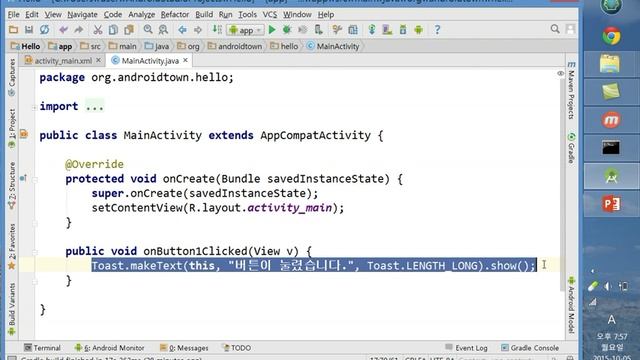The height and width of the screenshot is (360, 640).
Task: Open the TODO tool window
Action: pos(237,348)
